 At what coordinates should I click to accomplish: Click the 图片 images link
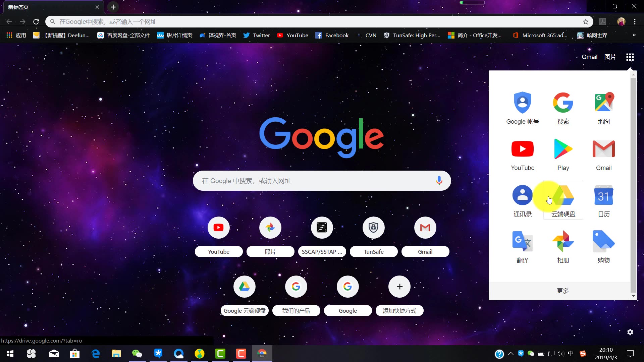click(610, 57)
